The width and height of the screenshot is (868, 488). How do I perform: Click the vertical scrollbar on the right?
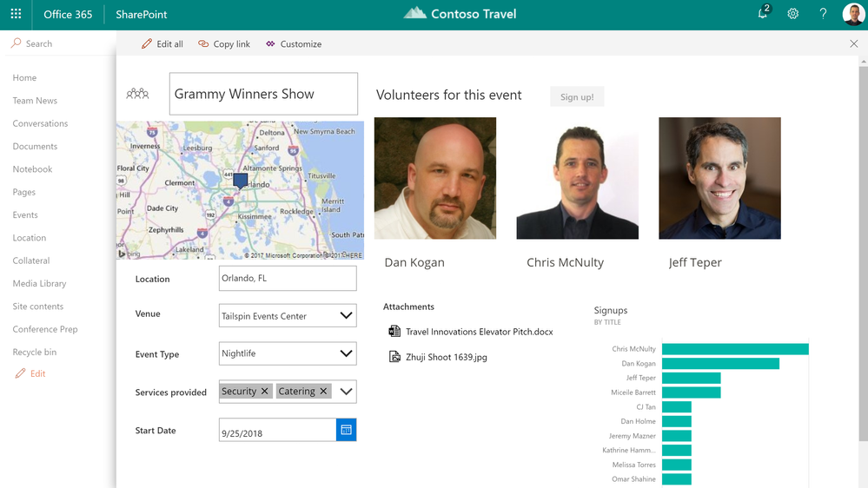pos(863,254)
